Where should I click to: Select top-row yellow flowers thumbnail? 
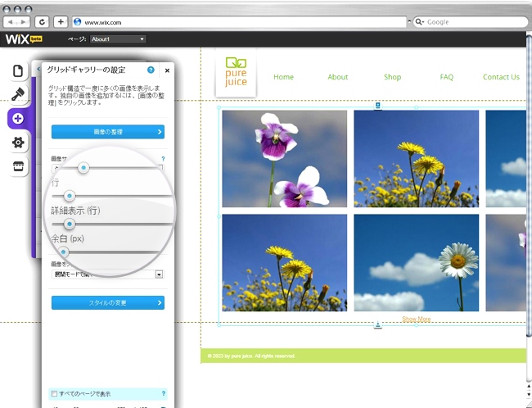(417, 159)
